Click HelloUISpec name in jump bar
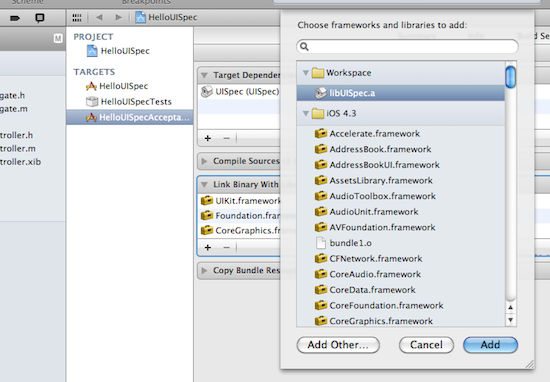The height and width of the screenshot is (382, 550). click(x=173, y=17)
